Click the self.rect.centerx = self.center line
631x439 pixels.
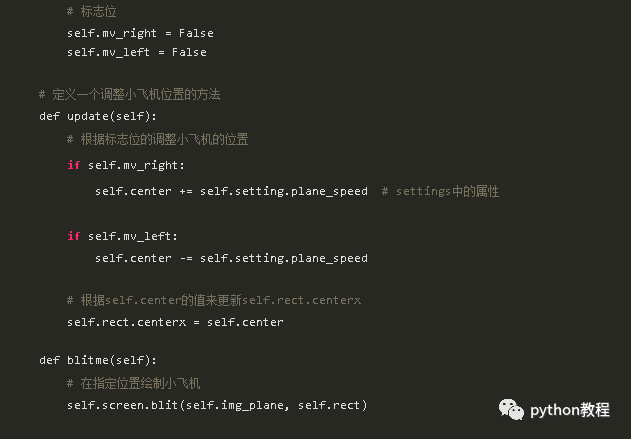pos(175,322)
